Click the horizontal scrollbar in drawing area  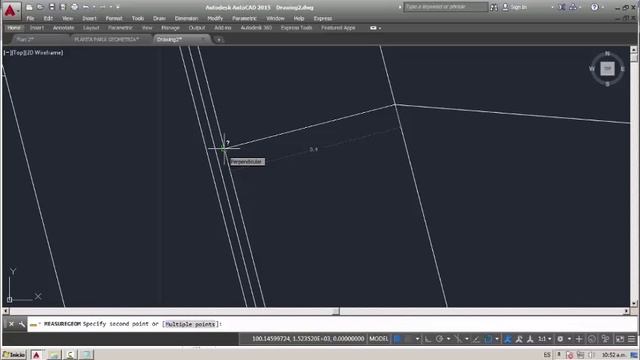pos(316,311)
